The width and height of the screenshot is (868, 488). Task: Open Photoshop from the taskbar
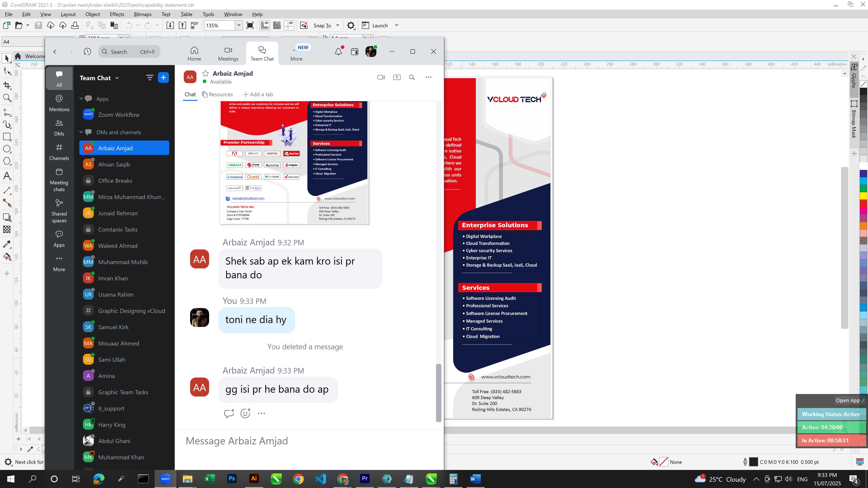tap(232, 479)
